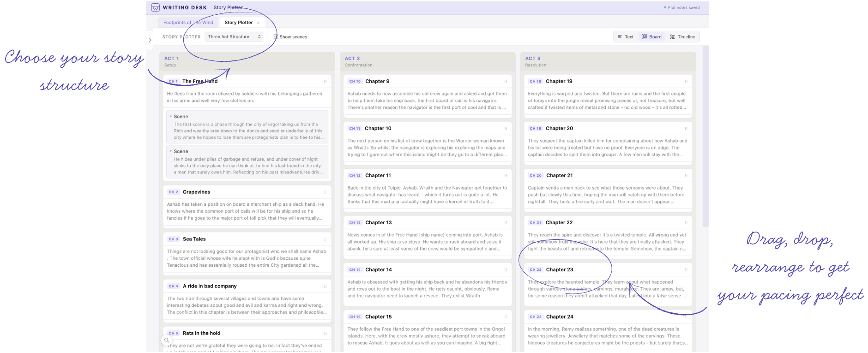
Task: Click the Act 3 Resolution column header
Action: coord(608,61)
